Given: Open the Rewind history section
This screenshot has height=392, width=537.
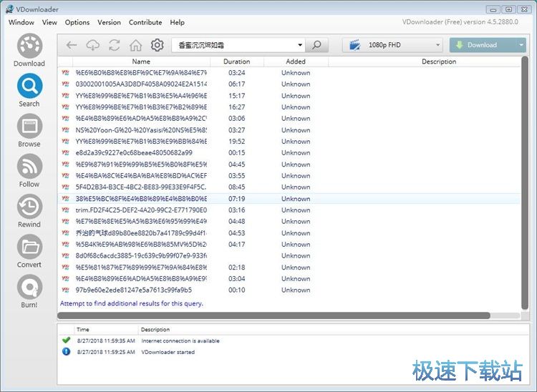Looking at the screenshot, I should pyautogui.click(x=29, y=211).
